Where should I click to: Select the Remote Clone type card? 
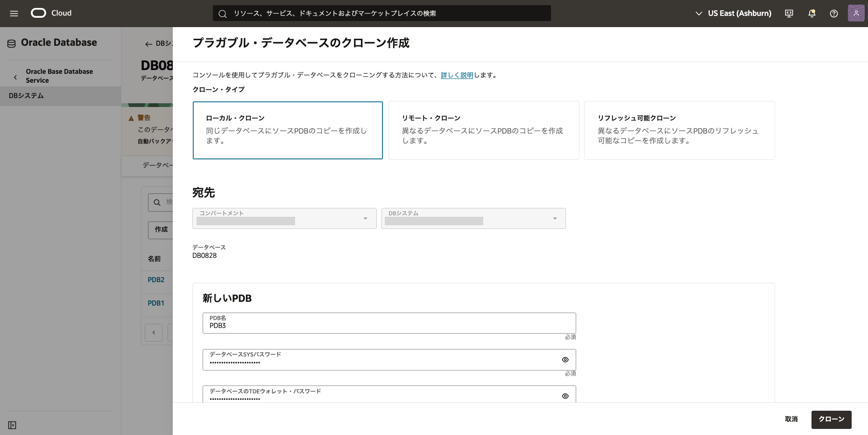pyautogui.click(x=483, y=130)
